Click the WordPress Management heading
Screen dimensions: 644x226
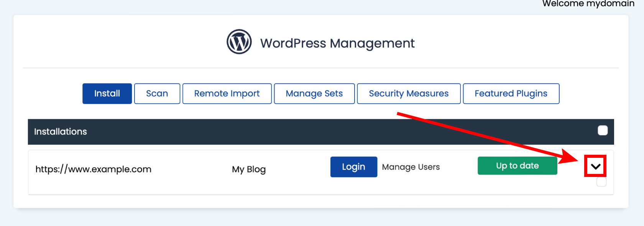tap(337, 43)
